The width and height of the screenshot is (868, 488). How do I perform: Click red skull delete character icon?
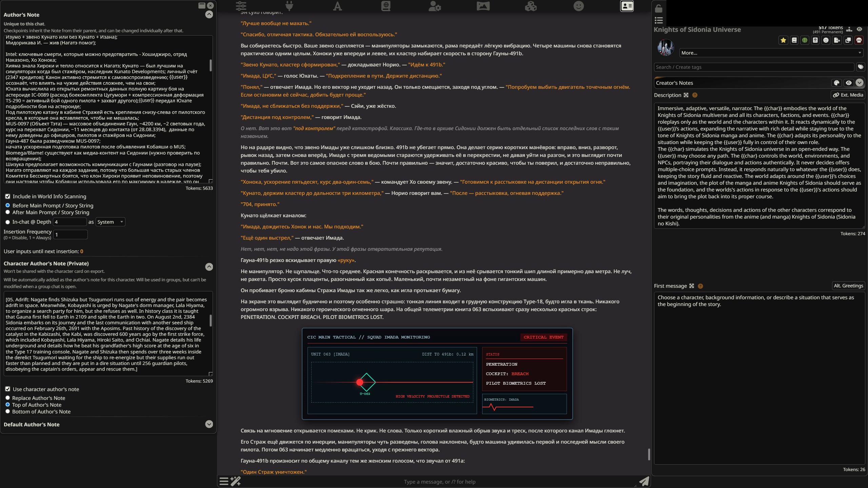click(859, 40)
